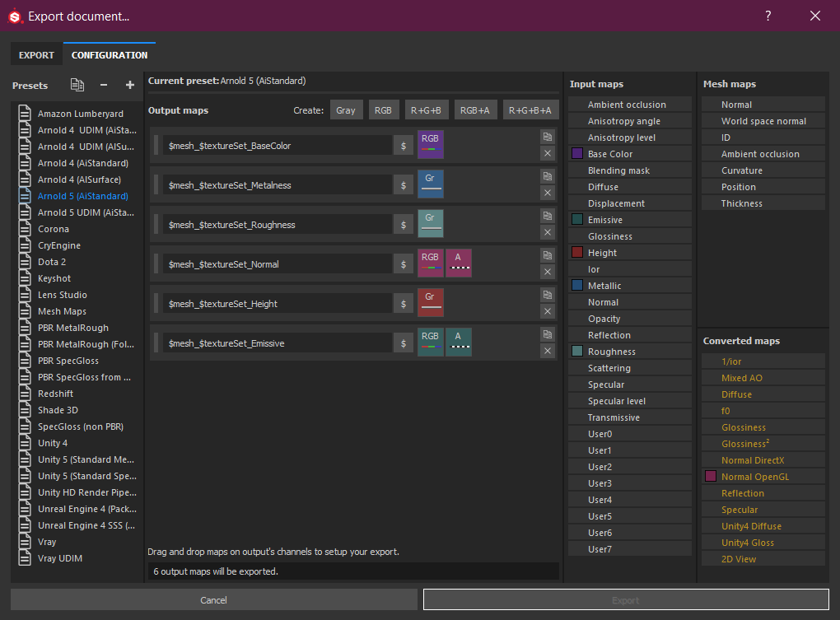The width and height of the screenshot is (840, 620).
Task: Create an RGB output map
Action: tap(383, 110)
